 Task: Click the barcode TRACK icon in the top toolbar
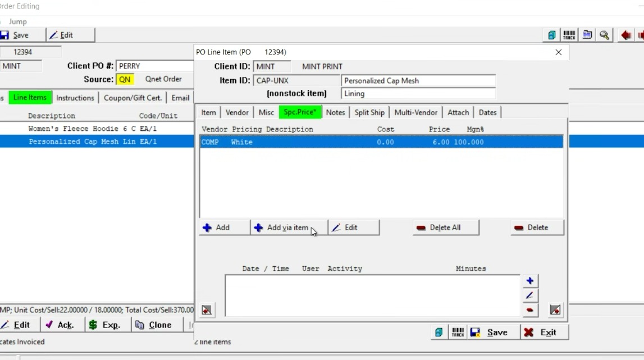pos(569,35)
